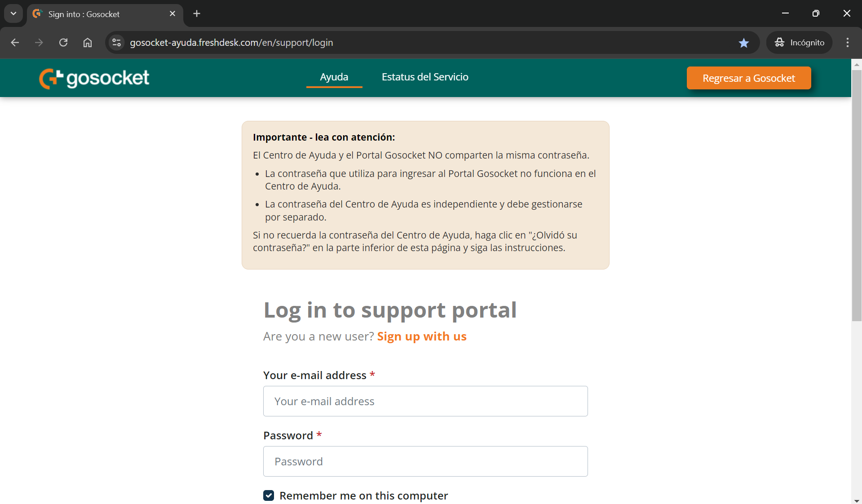View site information icon in address bar
The width and height of the screenshot is (862, 504).
[x=117, y=43]
